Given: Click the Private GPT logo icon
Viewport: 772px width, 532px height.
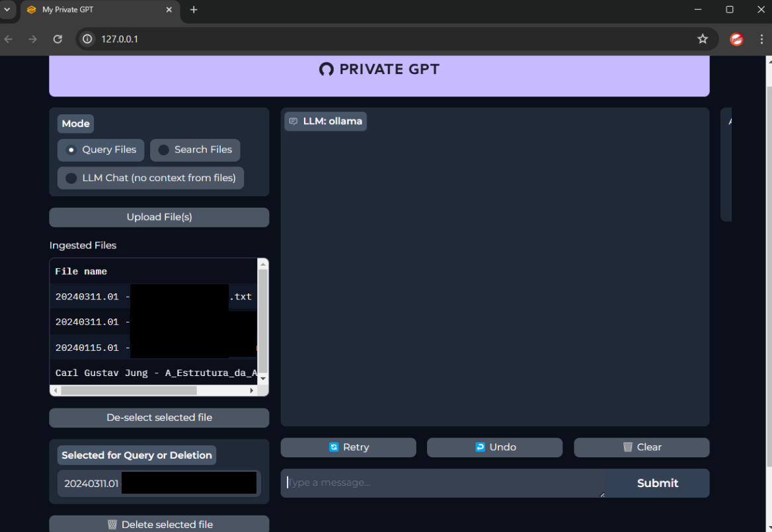Looking at the screenshot, I should (x=326, y=69).
